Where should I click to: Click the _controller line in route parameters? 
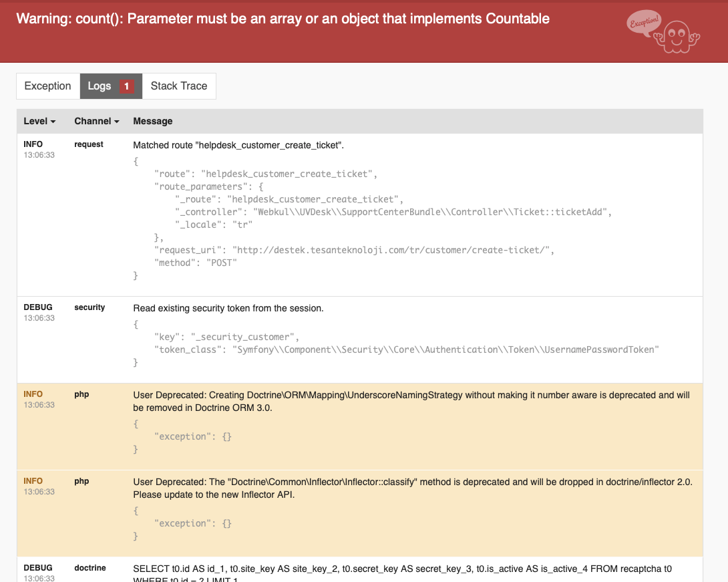coord(394,212)
